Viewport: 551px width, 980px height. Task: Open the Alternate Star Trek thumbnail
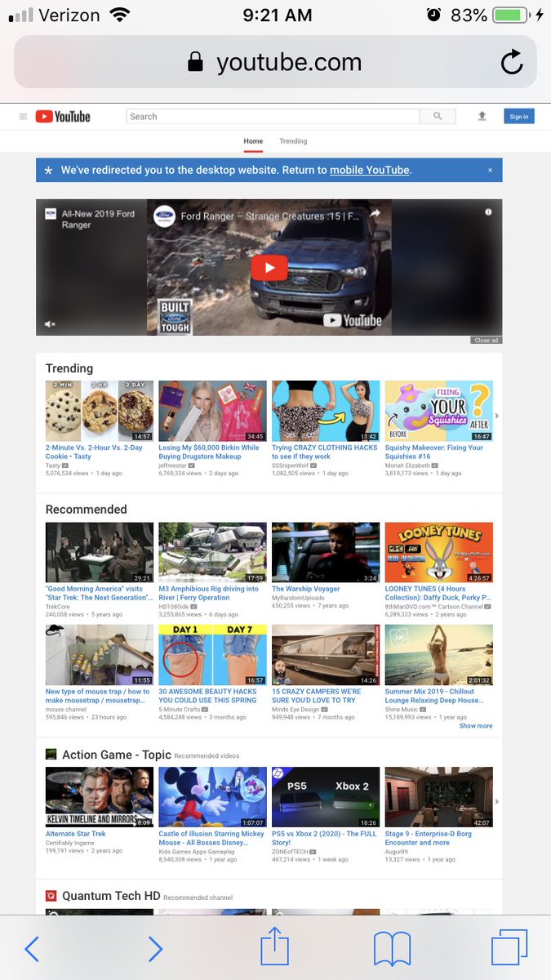pyautogui.click(x=100, y=797)
